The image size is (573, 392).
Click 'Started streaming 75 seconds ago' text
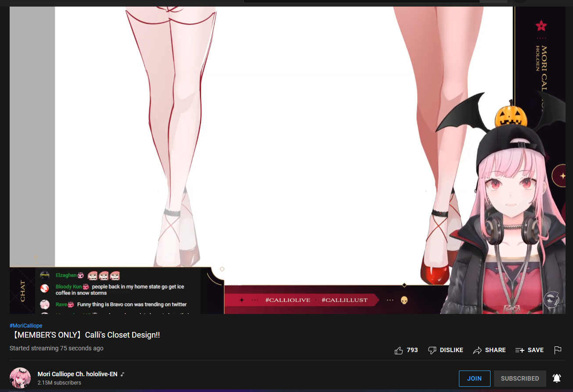(x=57, y=348)
